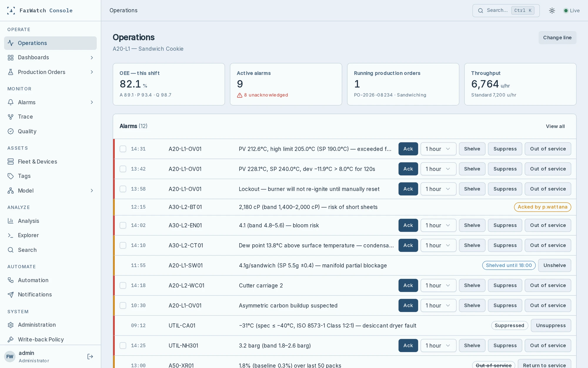This screenshot has width=588, height=368.
Task: Click the Acked by p.wattana badge
Action: (542, 207)
